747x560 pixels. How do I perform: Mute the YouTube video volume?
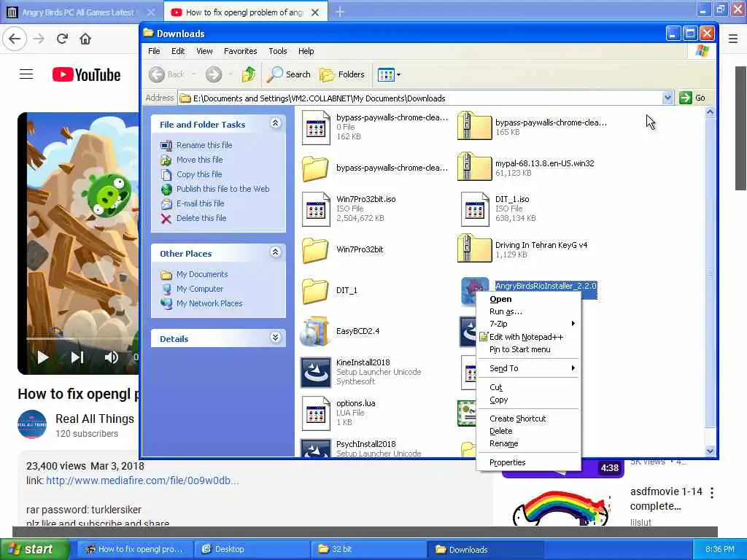click(111, 357)
